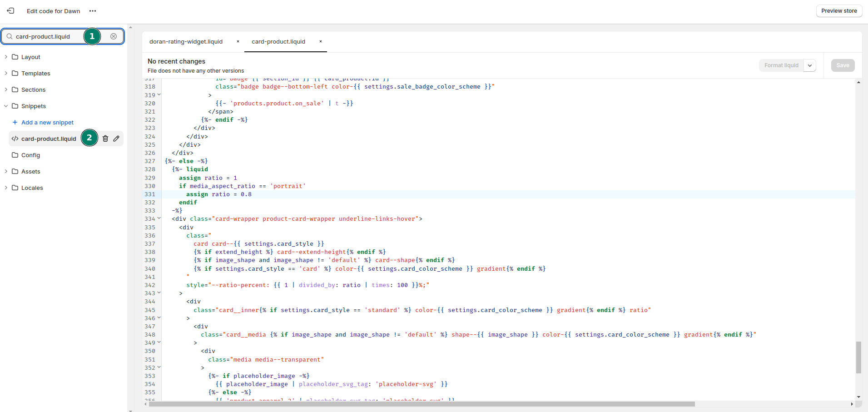Viewport: 868px width, 412px height.
Task: Click 'Edit code for Dawn' title
Action: point(53,11)
